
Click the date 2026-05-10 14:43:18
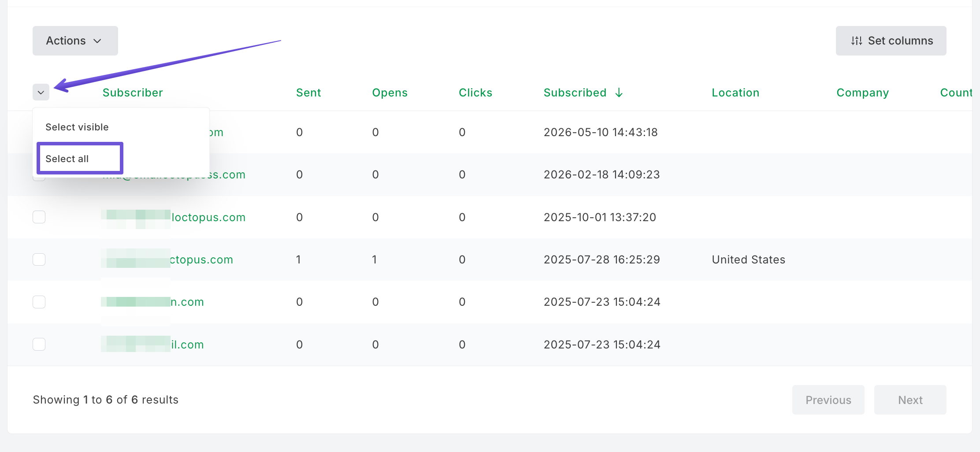click(x=601, y=132)
